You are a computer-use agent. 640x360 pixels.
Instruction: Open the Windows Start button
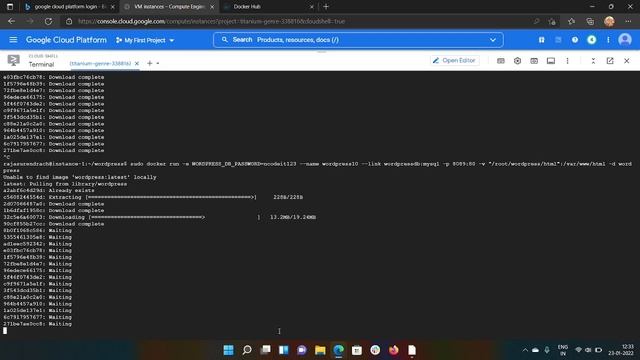coord(229,350)
